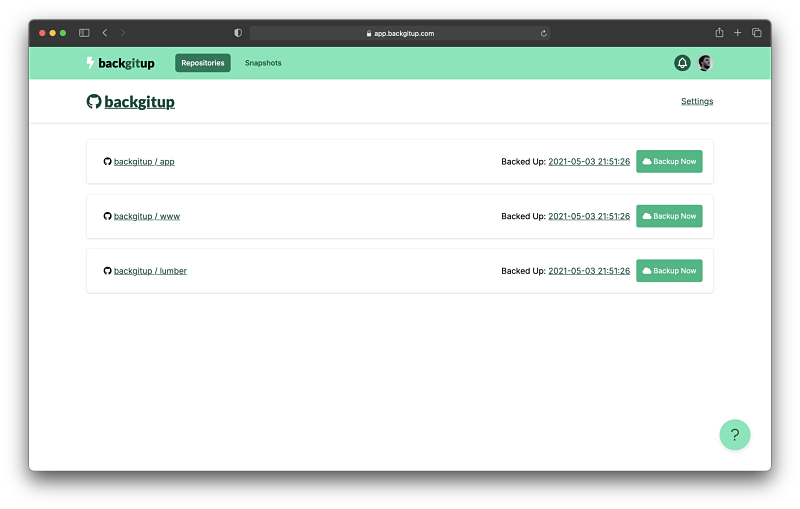The height and width of the screenshot is (509, 800).
Task: Click the app.backgitup.com address bar
Action: [x=400, y=33]
